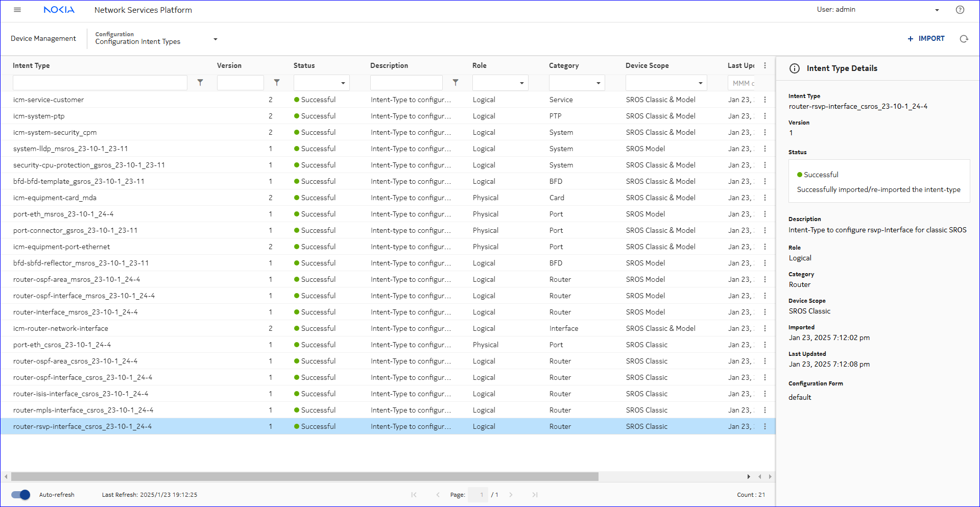Toggle the Auto-refresh switch
Screen dimensions: 980x507
tap(21, 495)
